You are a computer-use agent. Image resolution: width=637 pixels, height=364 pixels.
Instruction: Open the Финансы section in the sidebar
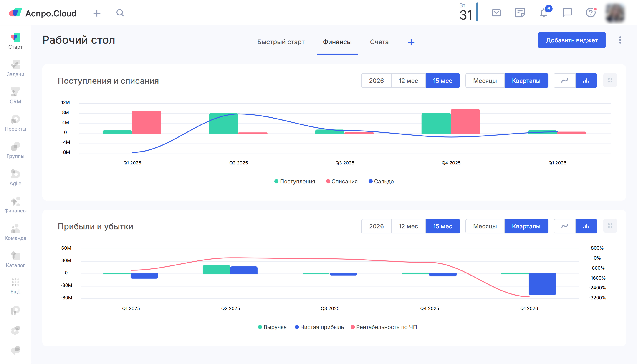coord(15,205)
